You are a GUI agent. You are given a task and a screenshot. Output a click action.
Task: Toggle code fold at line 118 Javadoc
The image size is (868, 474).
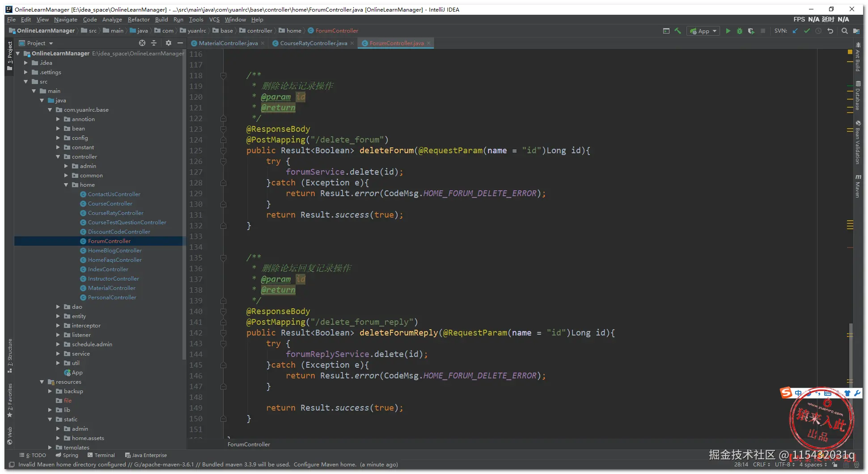[x=223, y=76]
